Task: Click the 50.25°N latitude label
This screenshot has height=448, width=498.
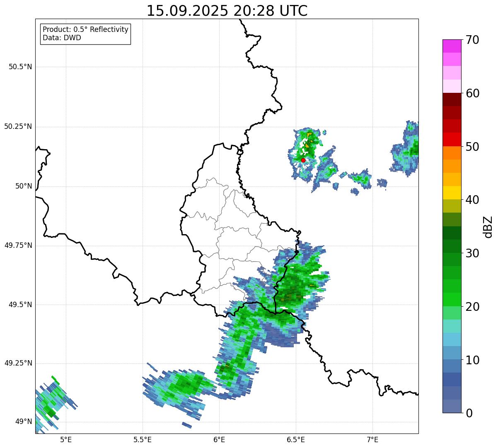Action: tap(18, 126)
